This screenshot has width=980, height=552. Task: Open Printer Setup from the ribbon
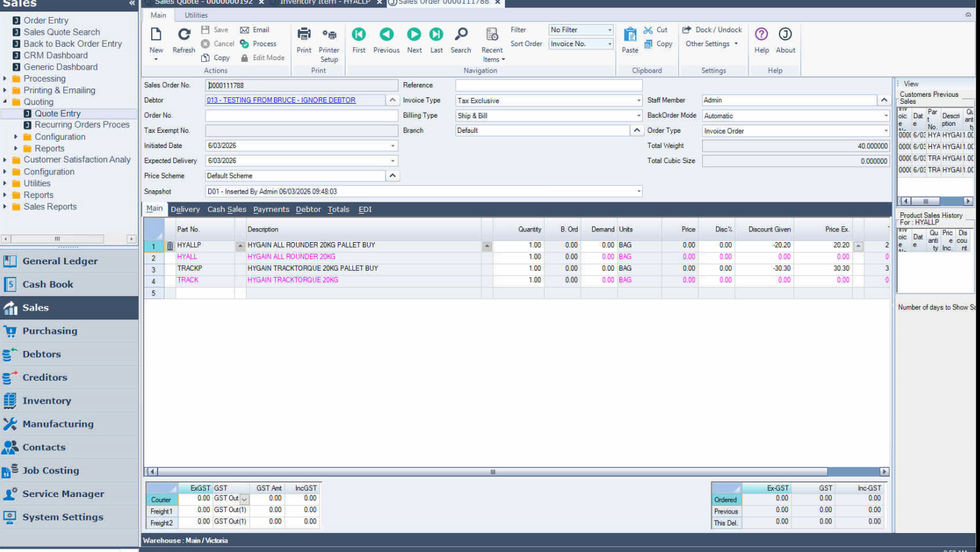pyautogui.click(x=328, y=35)
